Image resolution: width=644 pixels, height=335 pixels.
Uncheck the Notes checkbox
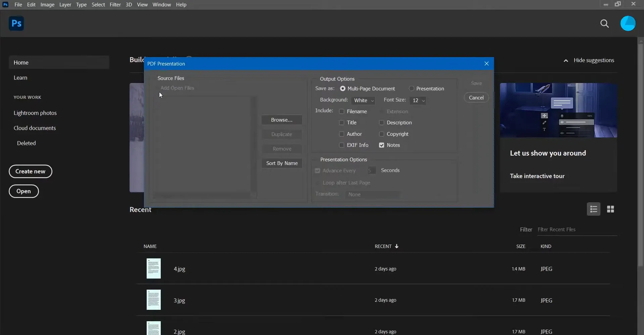pyautogui.click(x=382, y=145)
